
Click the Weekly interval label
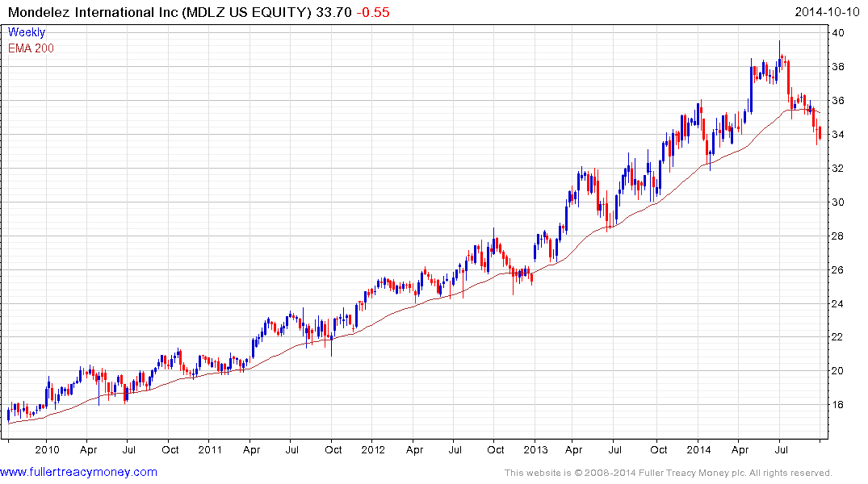(26, 32)
